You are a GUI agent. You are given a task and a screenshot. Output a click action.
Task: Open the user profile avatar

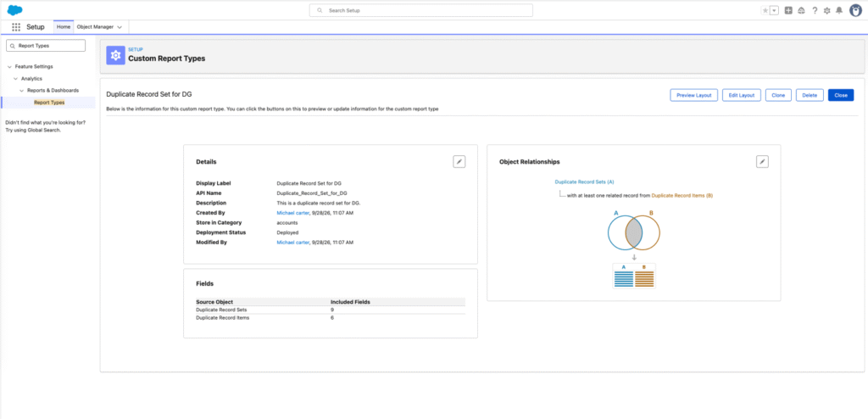[x=855, y=10]
